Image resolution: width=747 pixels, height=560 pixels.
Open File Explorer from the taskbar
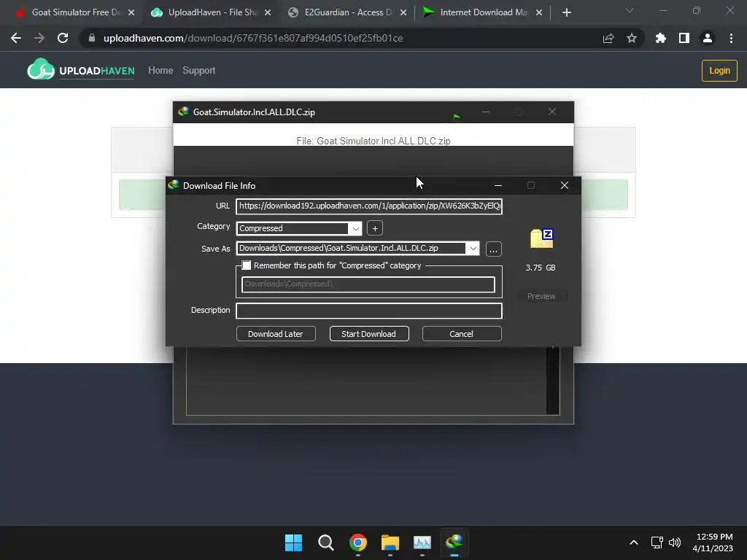click(390, 542)
